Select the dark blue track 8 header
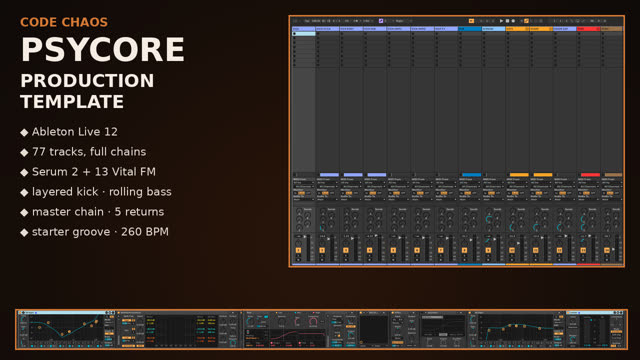This screenshot has width=640, height=360. (x=470, y=29)
